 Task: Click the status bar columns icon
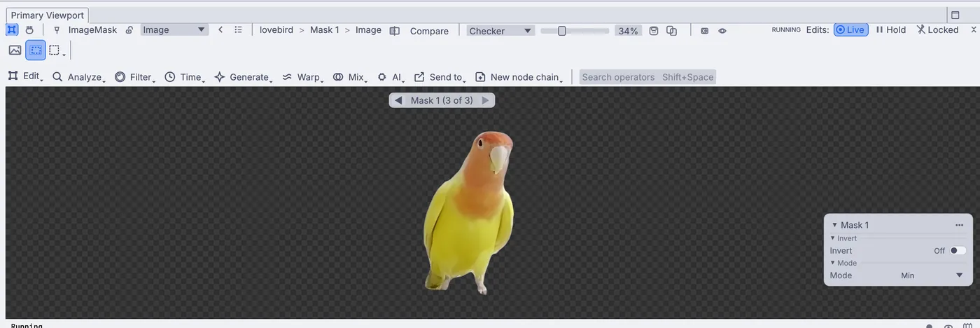pos(968,326)
